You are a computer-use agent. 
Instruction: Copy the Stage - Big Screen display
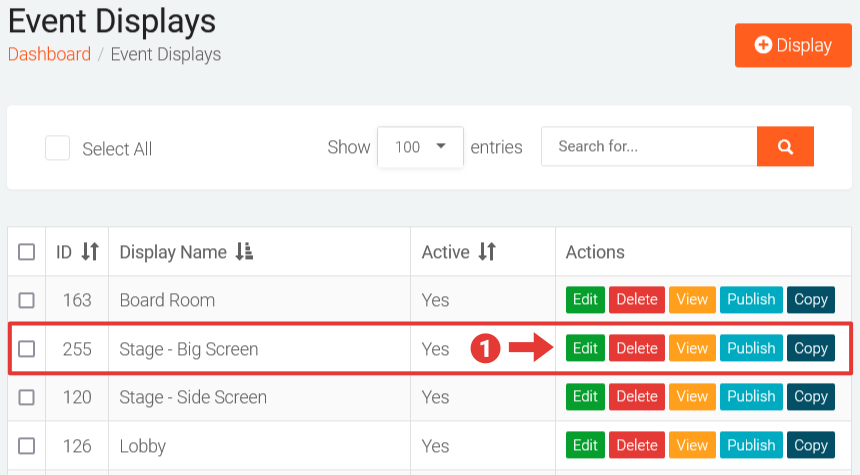810,348
